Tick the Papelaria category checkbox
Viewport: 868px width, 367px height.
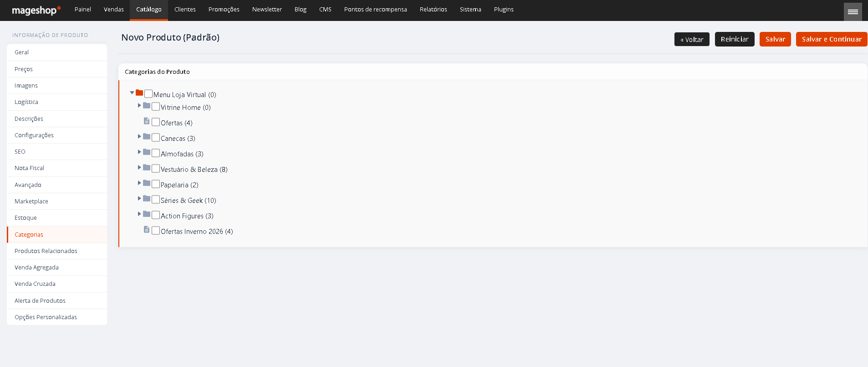click(156, 184)
